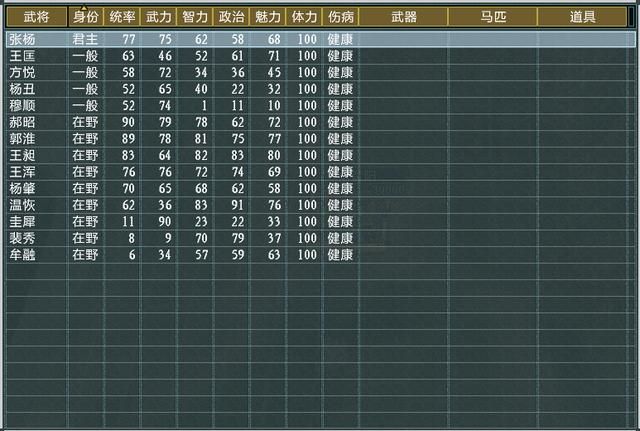Click 杨丑's 一般 status cell

[x=85, y=89]
